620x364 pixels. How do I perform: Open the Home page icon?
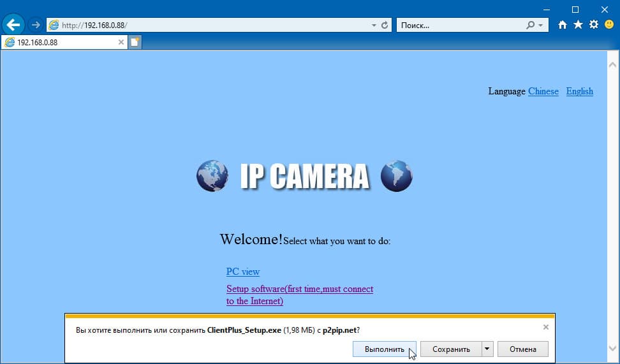click(562, 25)
